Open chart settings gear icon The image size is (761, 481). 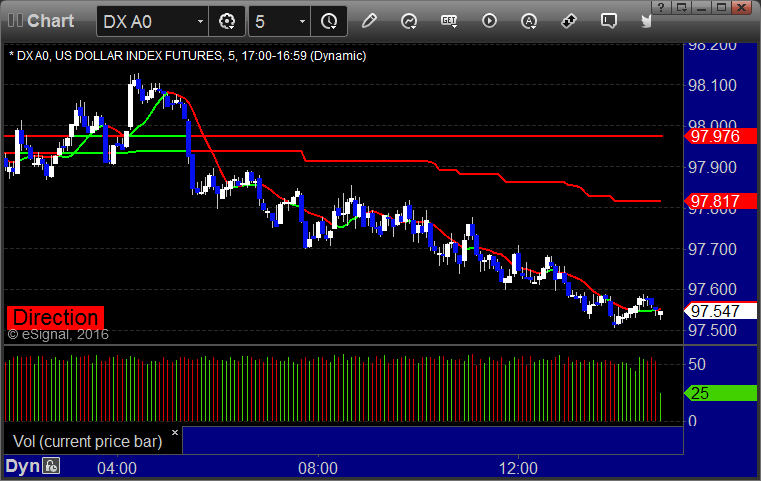pyautogui.click(x=227, y=21)
